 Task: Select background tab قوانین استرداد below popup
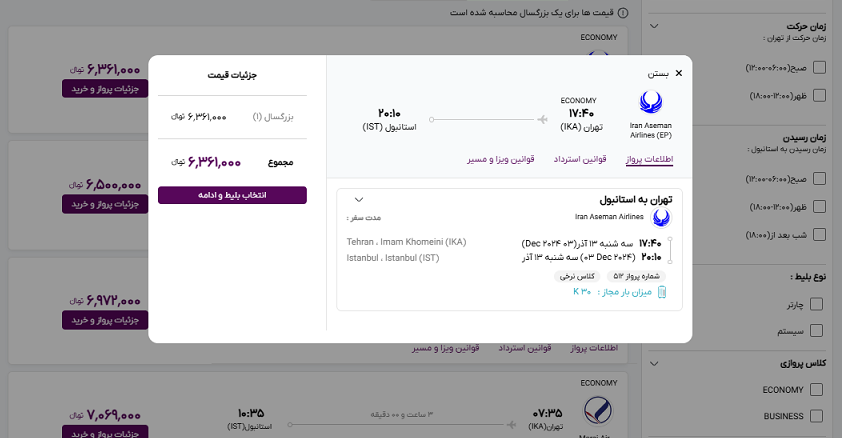525,348
